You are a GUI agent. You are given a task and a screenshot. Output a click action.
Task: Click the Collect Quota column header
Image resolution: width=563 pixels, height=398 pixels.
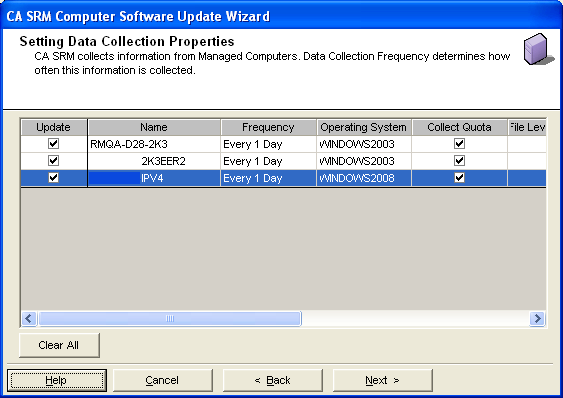pos(459,127)
